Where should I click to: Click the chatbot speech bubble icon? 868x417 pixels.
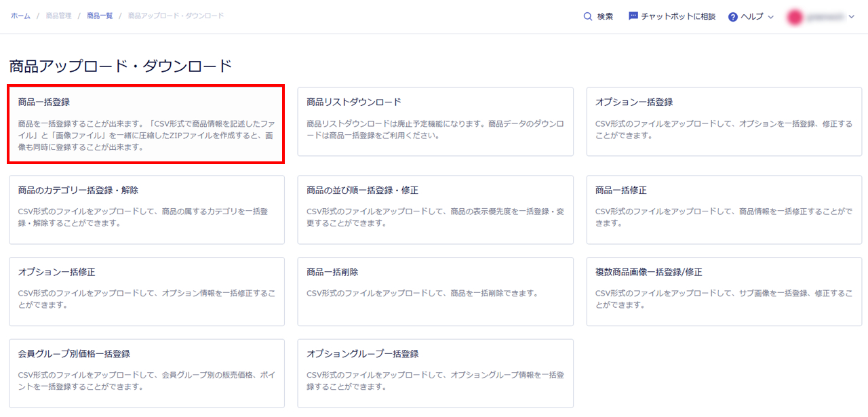click(x=633, y=16)
